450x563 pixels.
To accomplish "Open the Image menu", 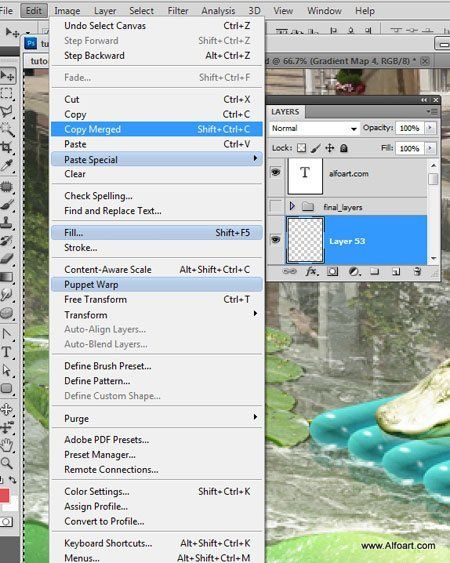I will (67, 11).
